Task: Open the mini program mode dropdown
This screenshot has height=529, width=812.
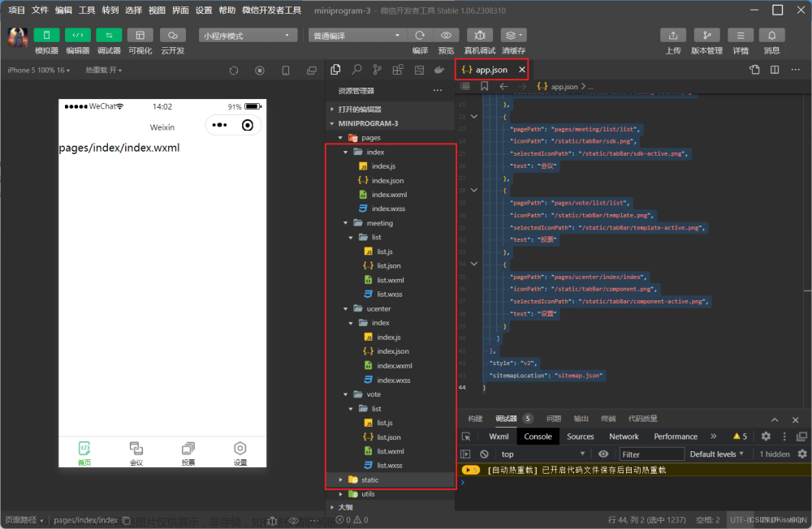Action: [248, 35]
